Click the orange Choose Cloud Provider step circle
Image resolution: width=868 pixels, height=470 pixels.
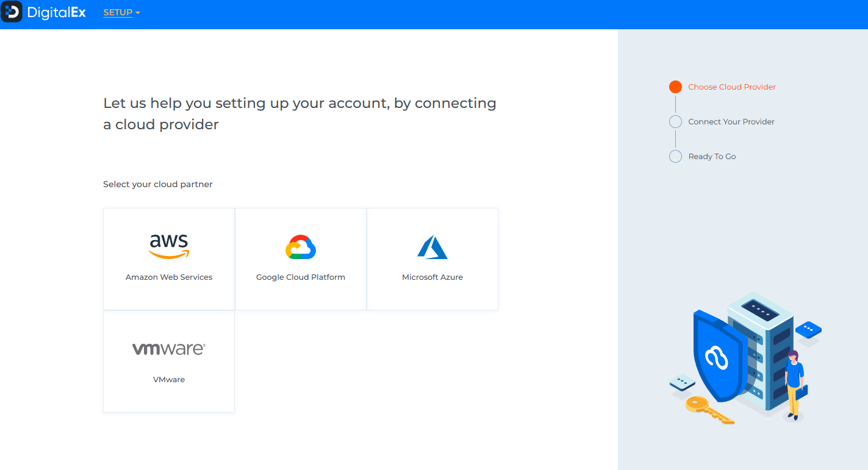(x=675, y=87)
